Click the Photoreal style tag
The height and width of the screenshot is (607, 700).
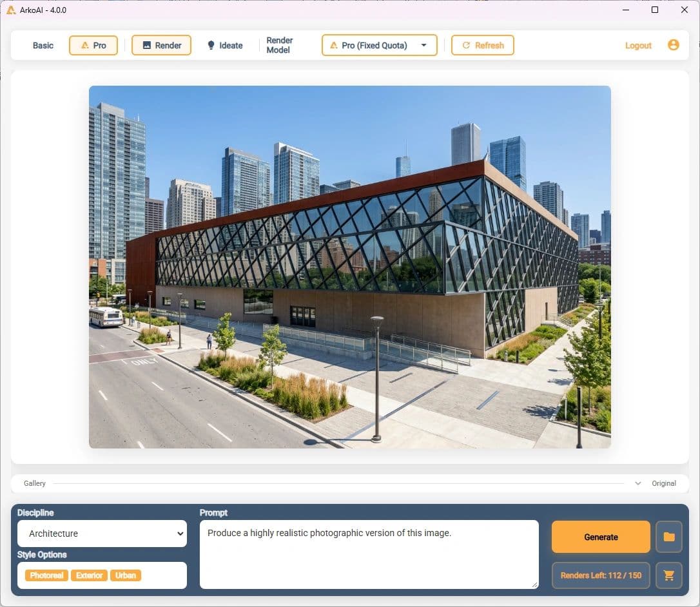click(46, 575)
